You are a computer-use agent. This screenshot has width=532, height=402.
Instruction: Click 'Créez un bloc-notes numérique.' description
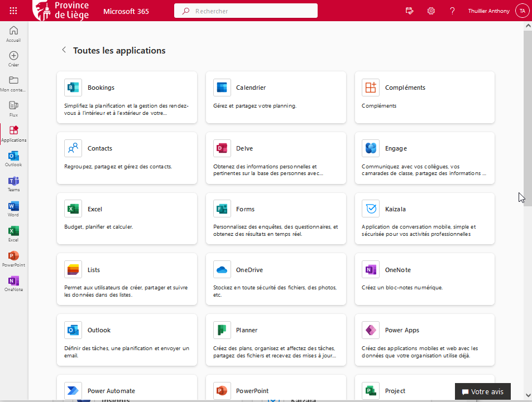402,288
